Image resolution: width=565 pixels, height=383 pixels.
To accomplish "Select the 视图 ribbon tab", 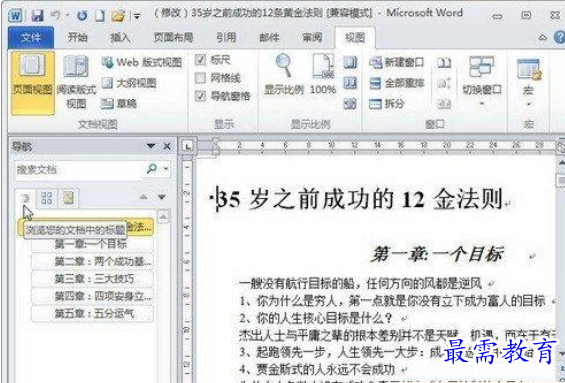I will [x=355, y=37].
